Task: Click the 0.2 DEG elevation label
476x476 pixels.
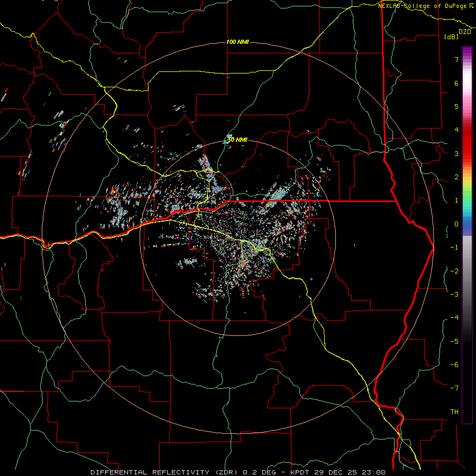Action: 260,472
